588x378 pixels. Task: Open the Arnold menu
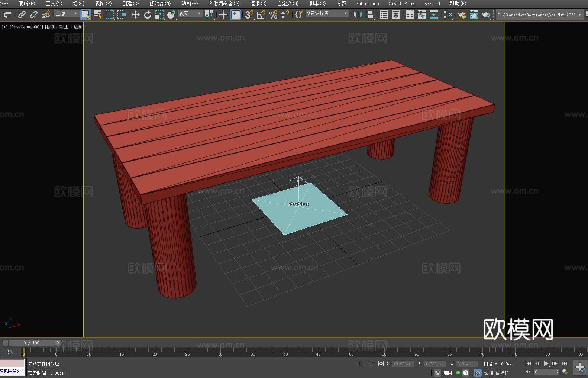tap(432, 3)
